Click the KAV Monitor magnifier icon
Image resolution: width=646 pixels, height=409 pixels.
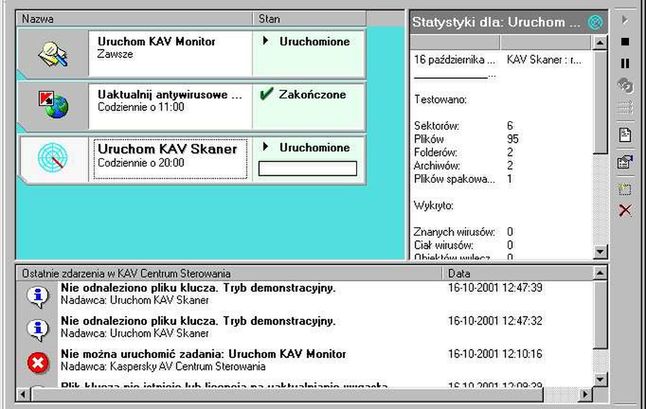53,54
